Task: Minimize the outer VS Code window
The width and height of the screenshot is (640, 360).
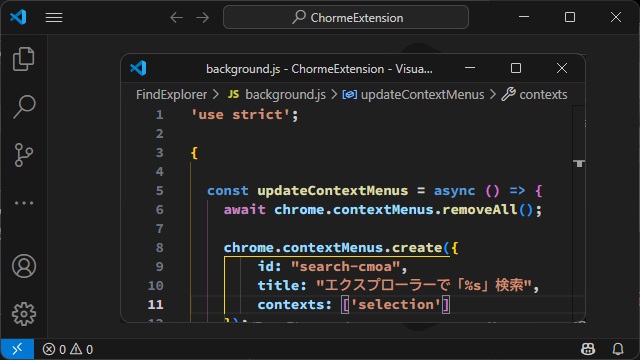Action: 524,17
